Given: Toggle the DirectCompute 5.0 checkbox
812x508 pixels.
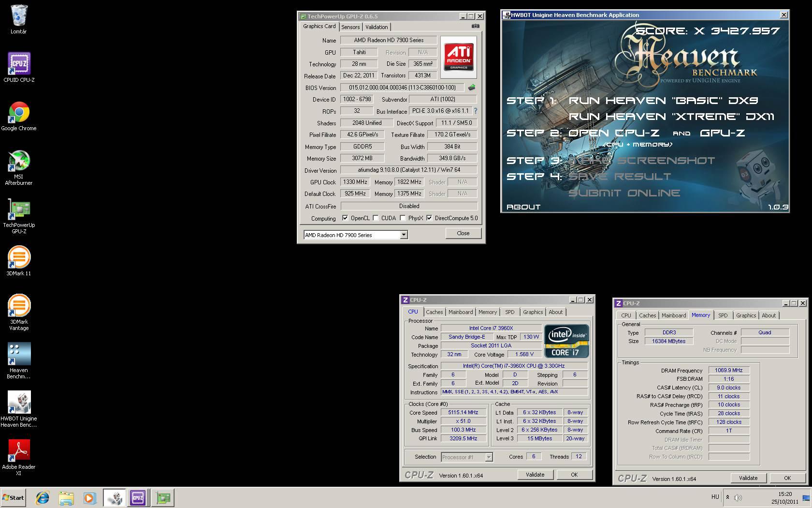Looking at the screenshot, I should 429,218.
